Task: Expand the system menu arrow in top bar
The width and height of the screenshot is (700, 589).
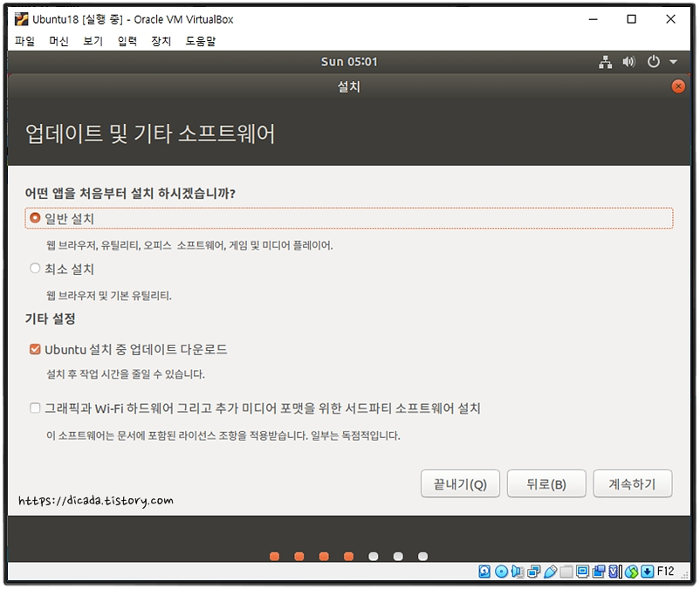Action: pos(673,62)
